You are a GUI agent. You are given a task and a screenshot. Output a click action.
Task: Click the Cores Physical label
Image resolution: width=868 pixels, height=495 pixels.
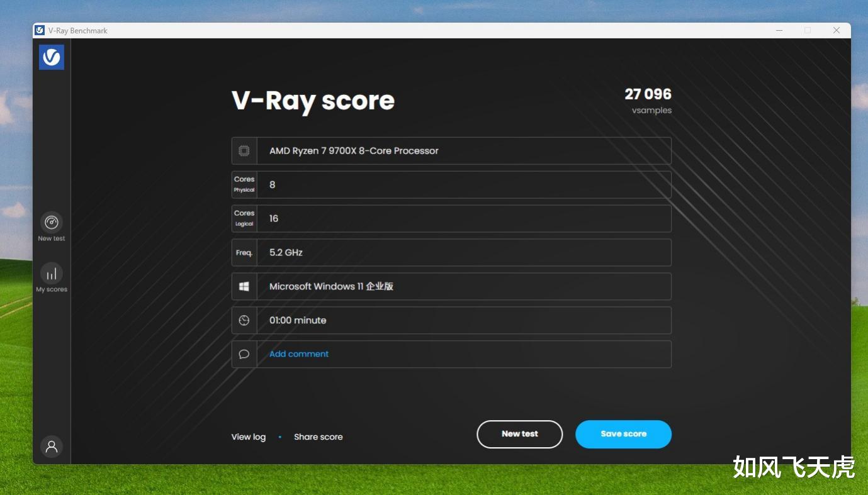click(x=244, y=184)
